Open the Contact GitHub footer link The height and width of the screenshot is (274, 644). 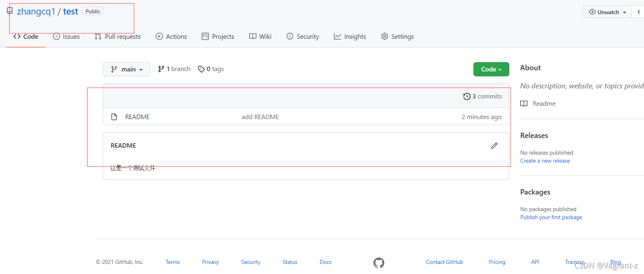coord(444,262)
